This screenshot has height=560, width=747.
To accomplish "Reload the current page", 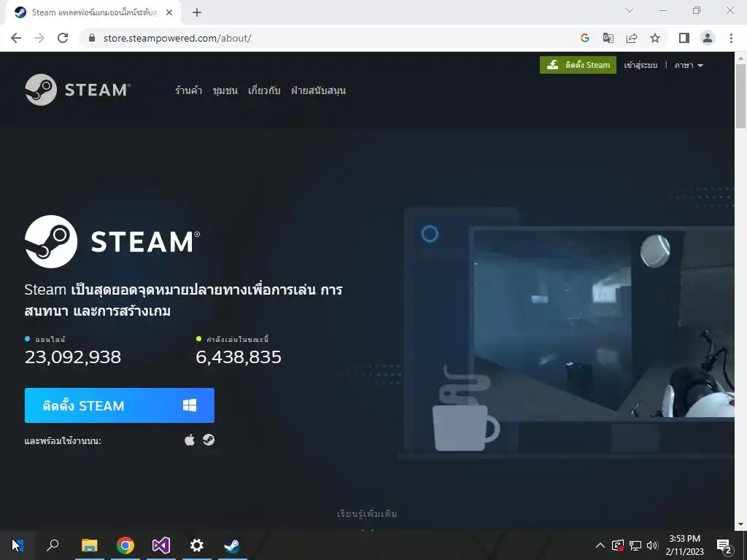I will point(63,38).
